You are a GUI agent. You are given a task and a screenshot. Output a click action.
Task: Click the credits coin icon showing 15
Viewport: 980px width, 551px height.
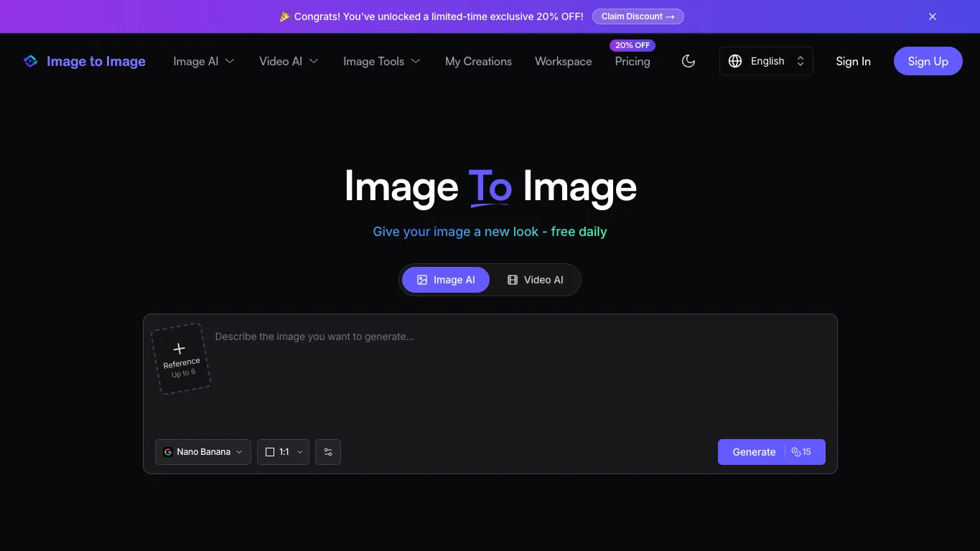point(795,452)
